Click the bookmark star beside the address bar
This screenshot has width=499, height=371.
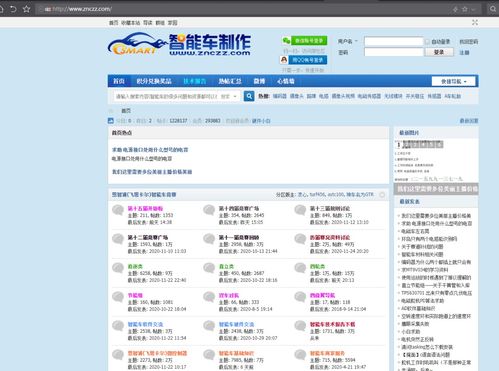tap(27, 9)
